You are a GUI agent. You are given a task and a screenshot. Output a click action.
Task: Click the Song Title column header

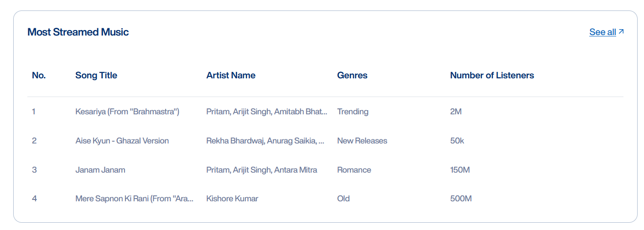(x=96, y=76)
